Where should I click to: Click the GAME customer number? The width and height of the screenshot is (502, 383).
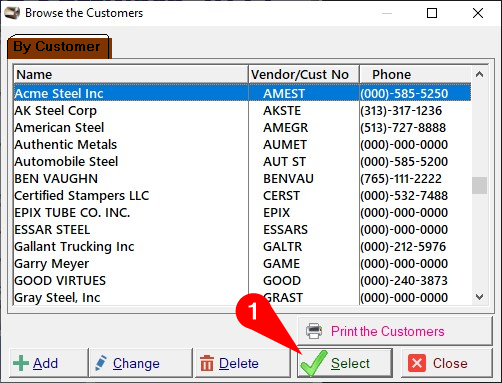pos(281,263)
